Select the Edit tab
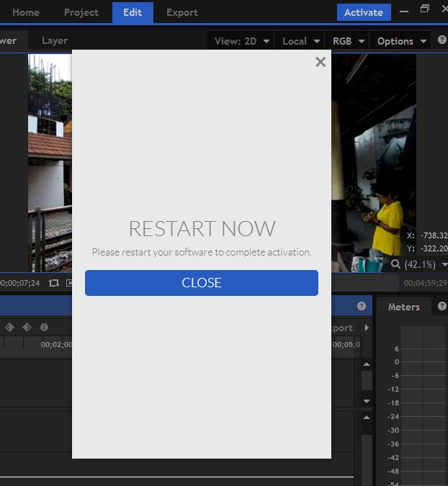This screenshot has width=448, height=486. click(133, 12)
